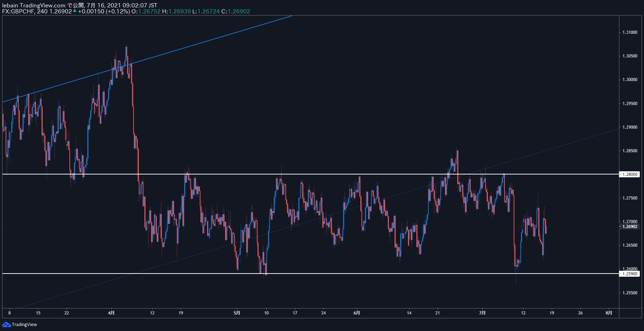
Task: Click the '26' date axis label
Action: 580,313
